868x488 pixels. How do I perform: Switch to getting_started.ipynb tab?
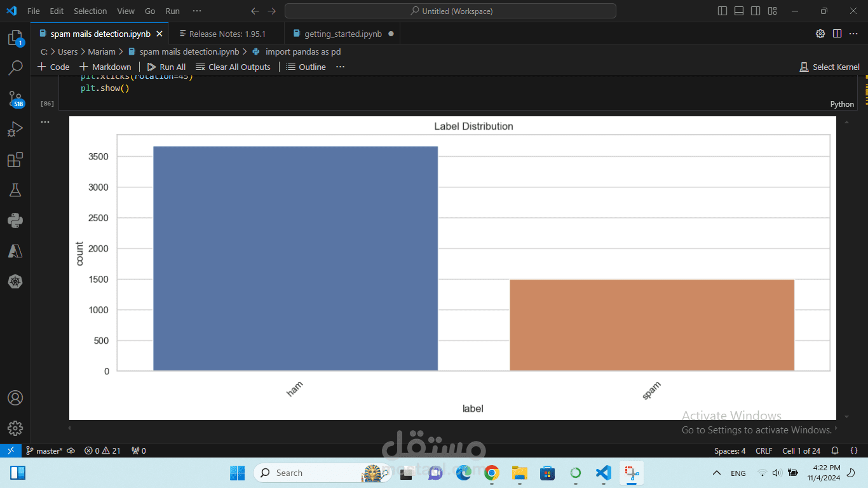[342, 34]
